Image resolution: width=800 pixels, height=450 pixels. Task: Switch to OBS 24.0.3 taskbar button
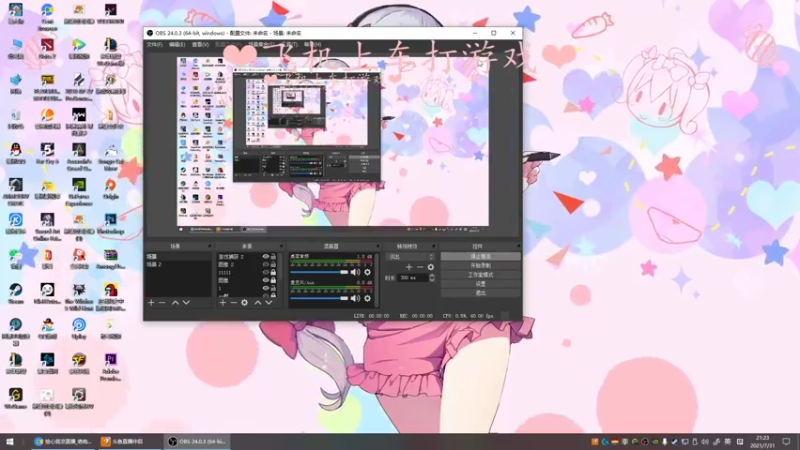(x=197, y=441)
